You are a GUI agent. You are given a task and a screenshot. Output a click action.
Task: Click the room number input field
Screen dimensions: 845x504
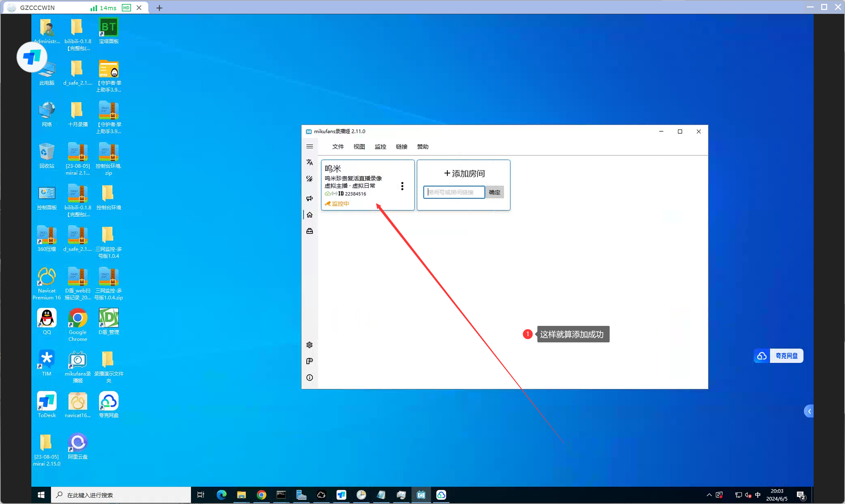pyautogui.click(x=454, y=192)
